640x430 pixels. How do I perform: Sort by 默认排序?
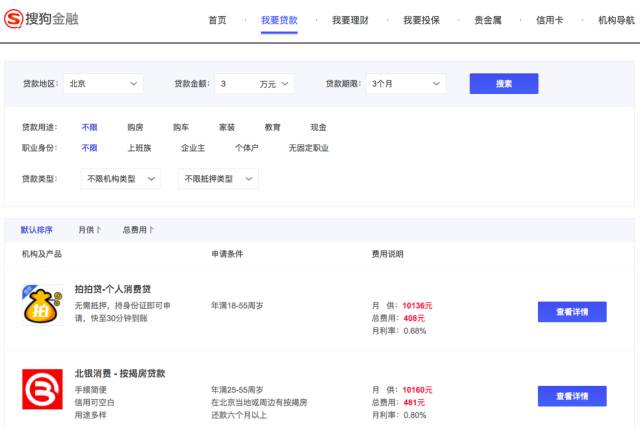36,230
